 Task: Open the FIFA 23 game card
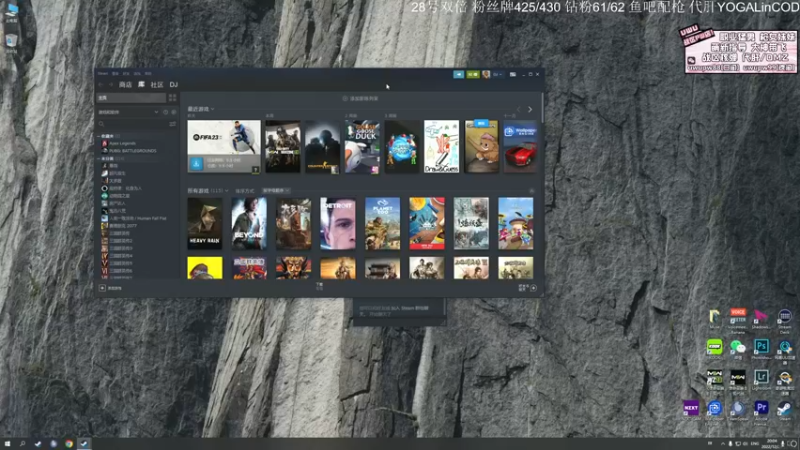(x=224, y=146)
